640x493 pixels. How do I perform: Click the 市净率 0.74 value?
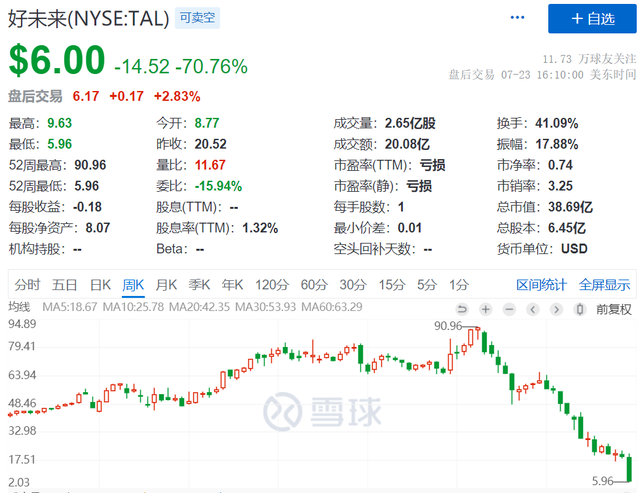pyautogui.click(x=560, y=165)
